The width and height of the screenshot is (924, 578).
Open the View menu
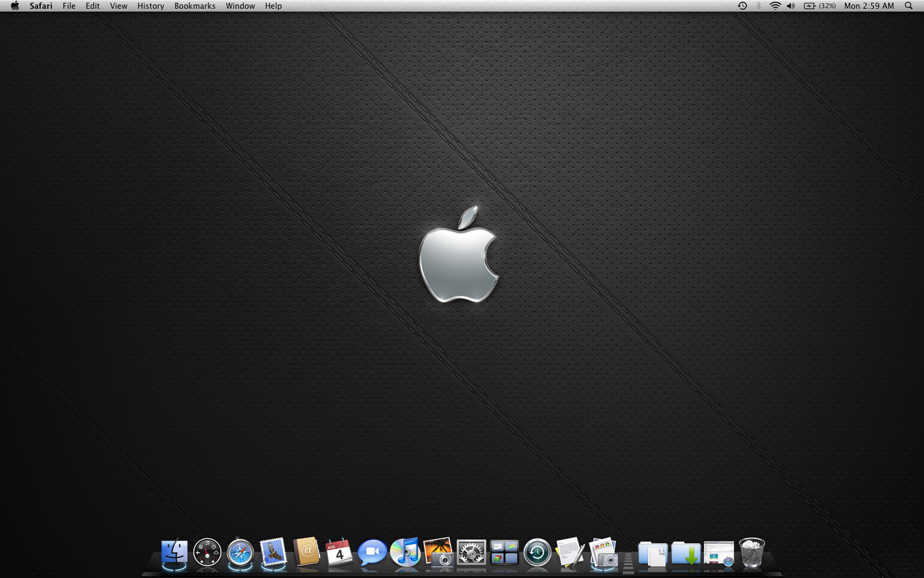point(119,6)
